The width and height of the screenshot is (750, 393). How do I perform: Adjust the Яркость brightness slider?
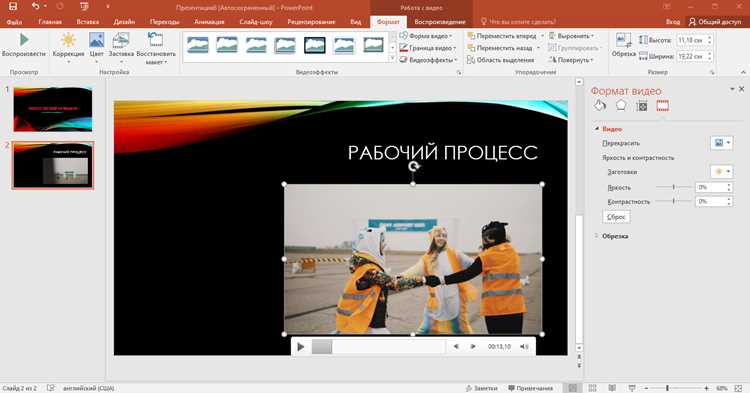673,187
